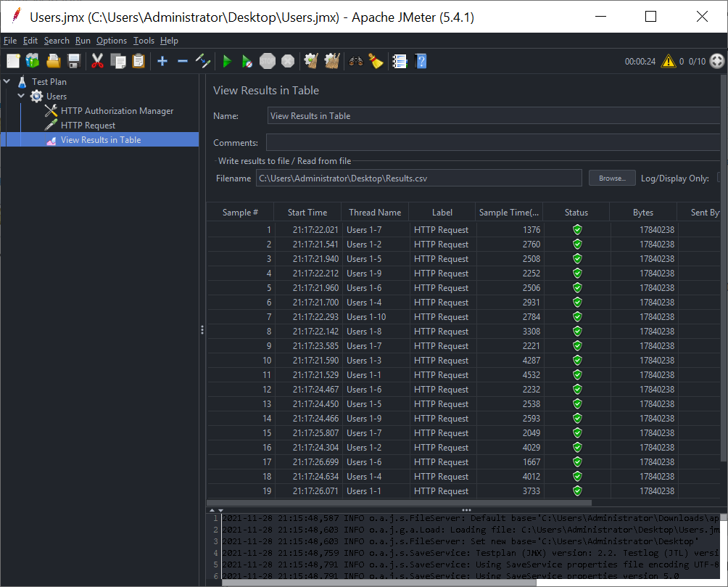
Task: Select View Results in Table tree item
Action: click(x=100, y=139)
